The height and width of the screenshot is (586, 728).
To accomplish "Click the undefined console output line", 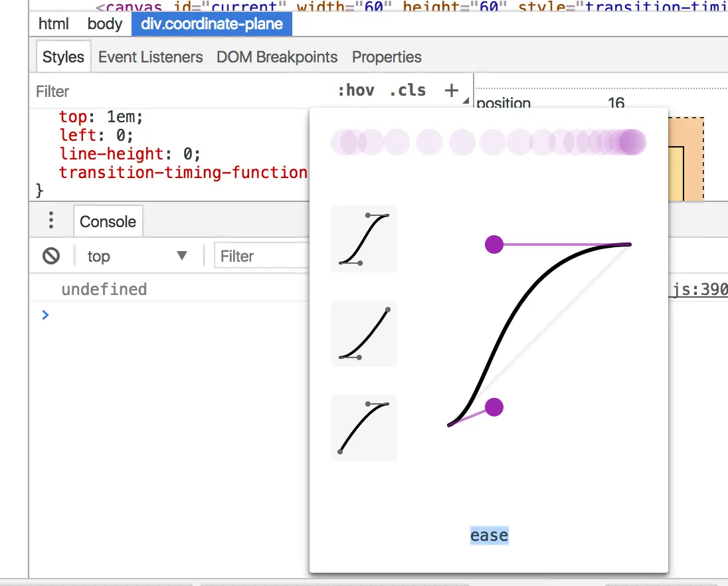I will 104,289.
